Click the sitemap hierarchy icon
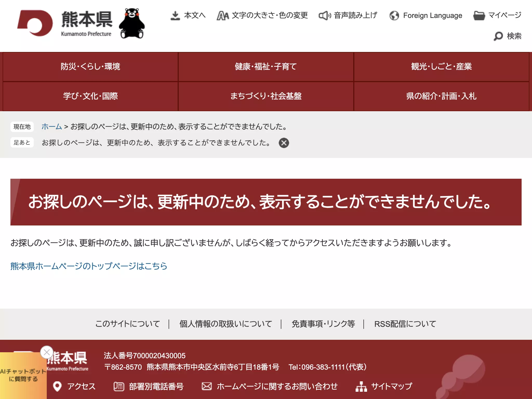Image resolution: width=532 pixels, height=399 pixels. tap(361, 387)
